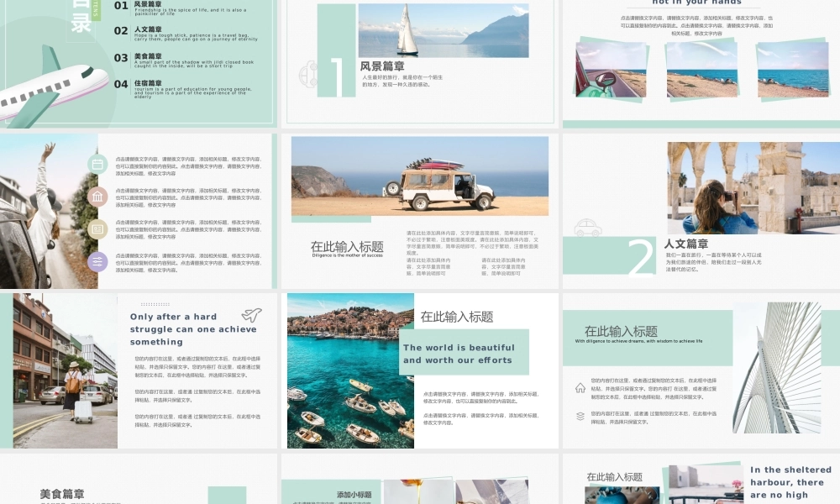Image resolution: width=840 pixels, height=504 pixels.
Task: Click the teal calendar icon
Action: point(97,164)
